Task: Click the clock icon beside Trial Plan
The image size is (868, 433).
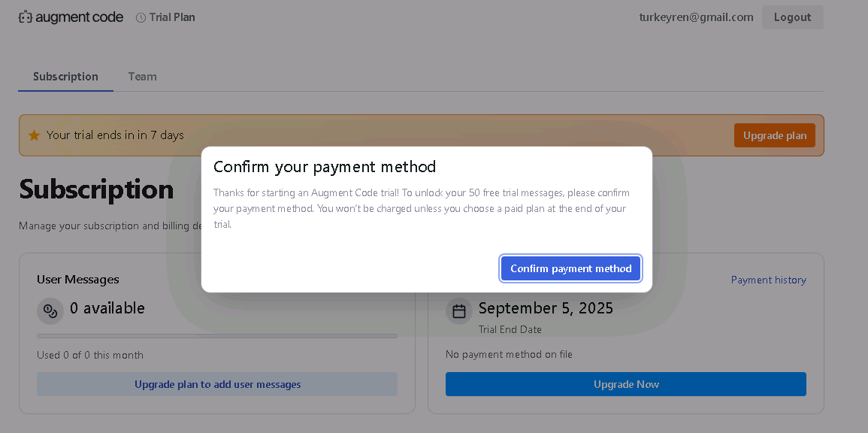Action: pos(141,18)
